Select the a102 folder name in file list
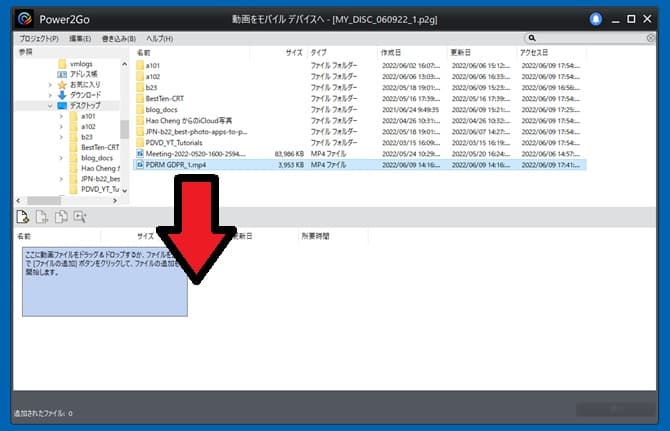This screenshot has height=431, width=670. tap(153, 76)
